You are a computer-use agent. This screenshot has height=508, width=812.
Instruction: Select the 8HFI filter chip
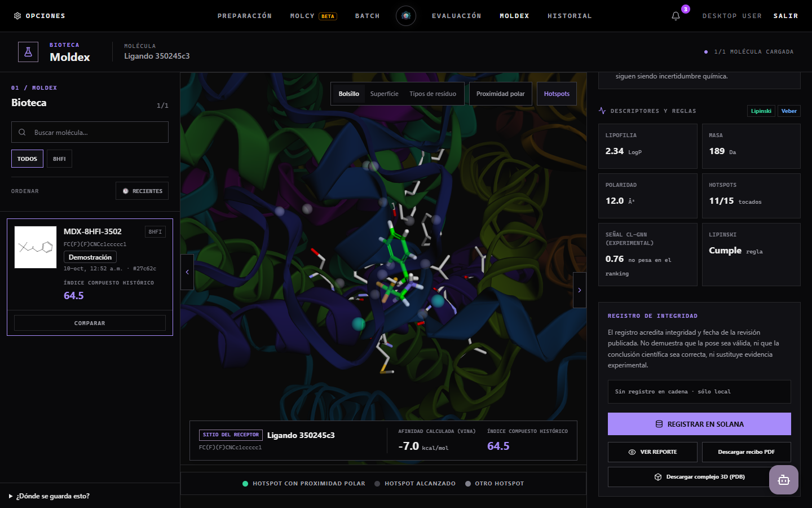[59, 159]
